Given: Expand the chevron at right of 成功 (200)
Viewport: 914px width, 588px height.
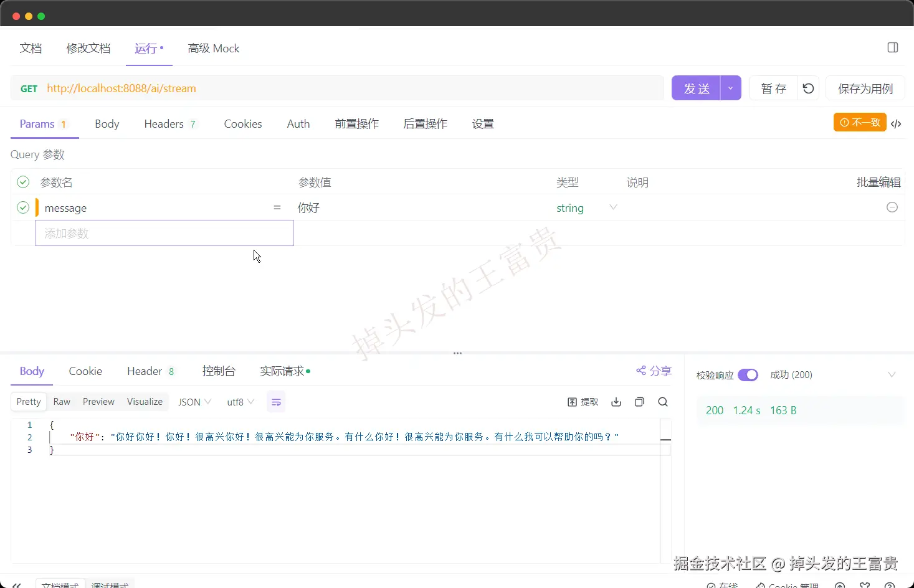Looking at the screenshot, I should (x=892, y=375).
